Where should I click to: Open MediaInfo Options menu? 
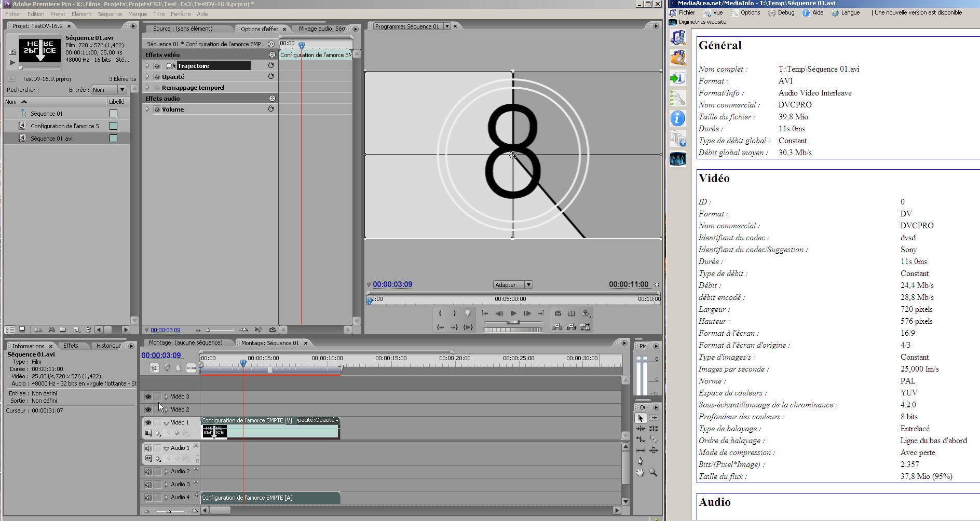tap(750, 12)
